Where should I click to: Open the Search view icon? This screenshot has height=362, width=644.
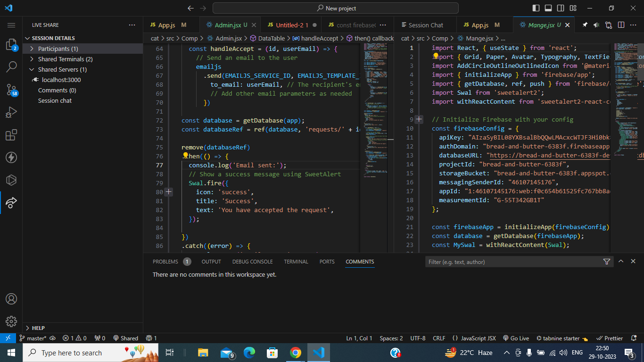pos(11,67)
